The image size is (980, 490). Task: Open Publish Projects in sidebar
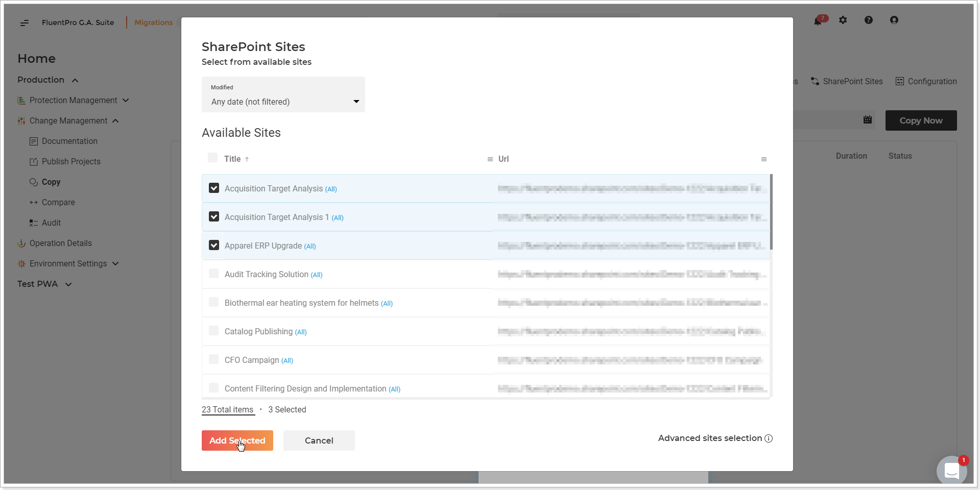pos(71,161)
